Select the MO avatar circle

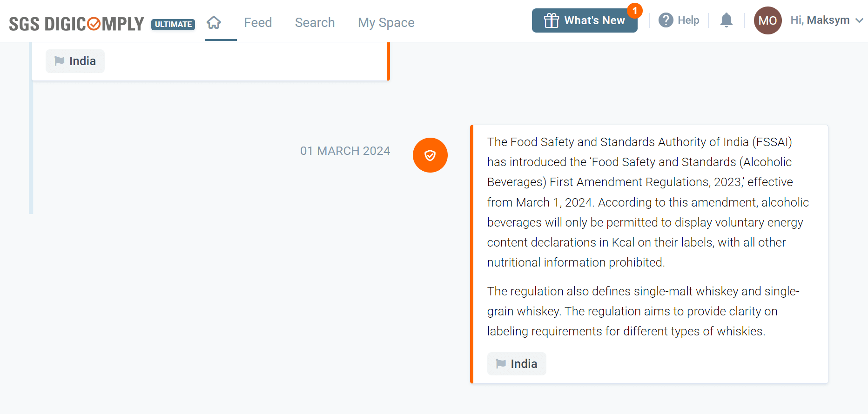tap(767, 20)
